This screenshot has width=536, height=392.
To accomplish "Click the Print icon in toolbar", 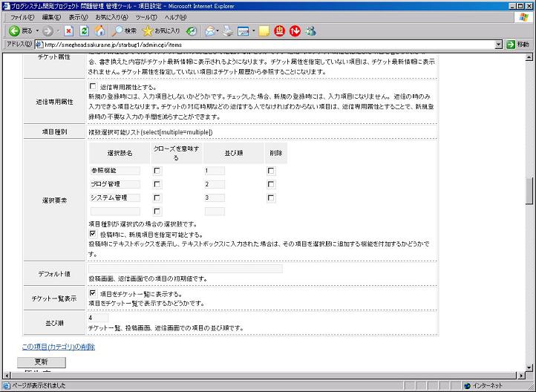I will (227, 31).
